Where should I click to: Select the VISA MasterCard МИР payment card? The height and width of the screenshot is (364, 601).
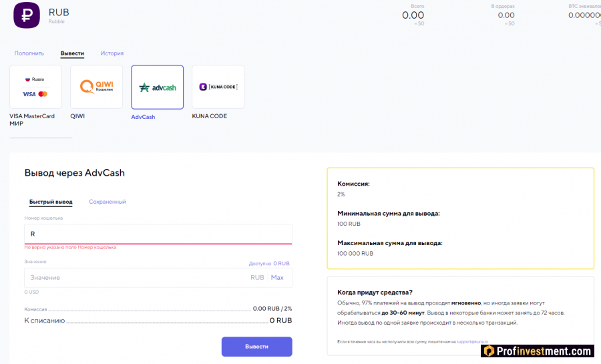point(35,87)
